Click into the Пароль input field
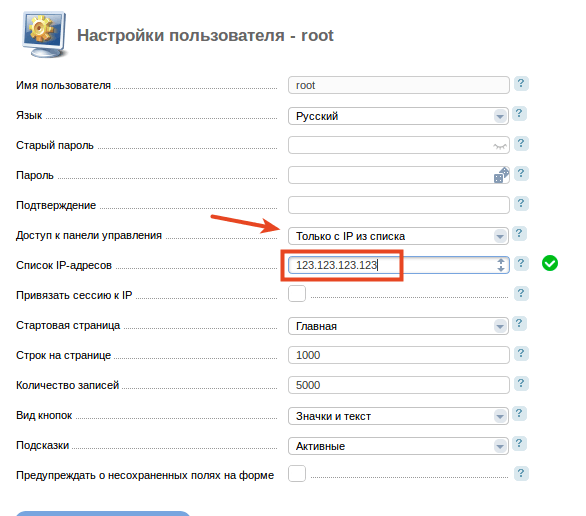The width and height of the screenshot is (586, 516). [x=391, y=175]
